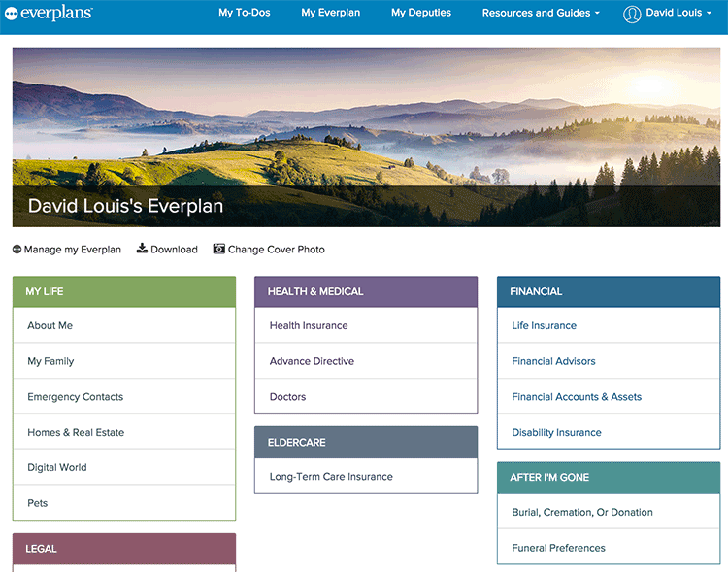Click the David Louis's Everplan title

[x=125, y=206]
